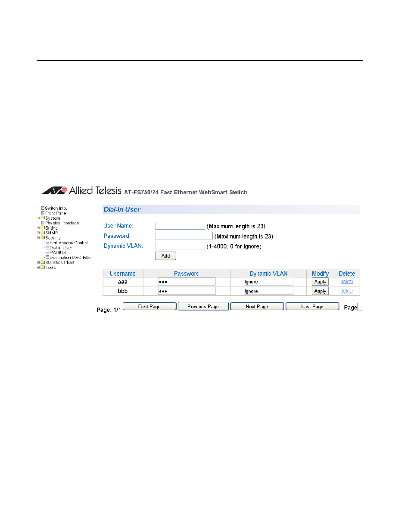
Task: Click the Username column header
Action: pos(123,274)
